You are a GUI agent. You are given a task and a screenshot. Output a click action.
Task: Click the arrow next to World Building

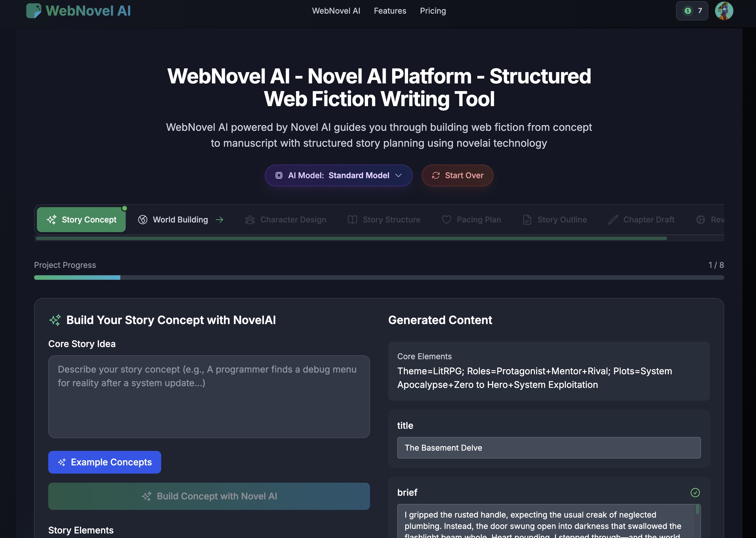click(x=219, y=219)
